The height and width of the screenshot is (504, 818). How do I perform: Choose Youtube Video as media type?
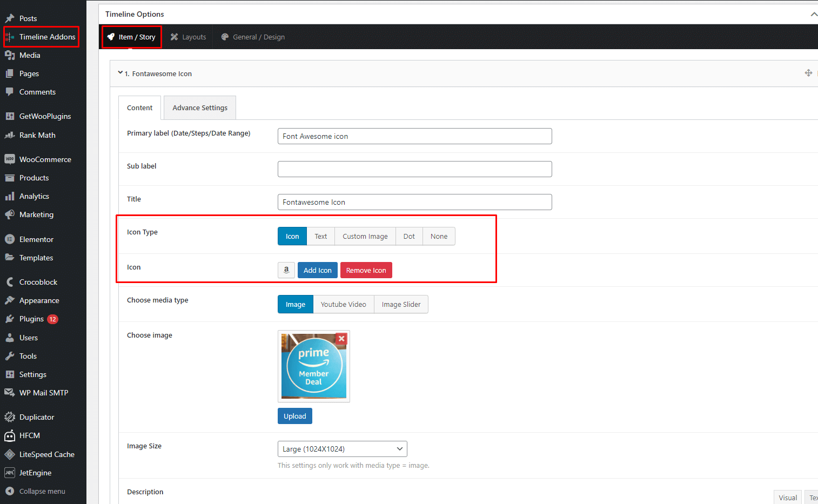click(343, 305)
